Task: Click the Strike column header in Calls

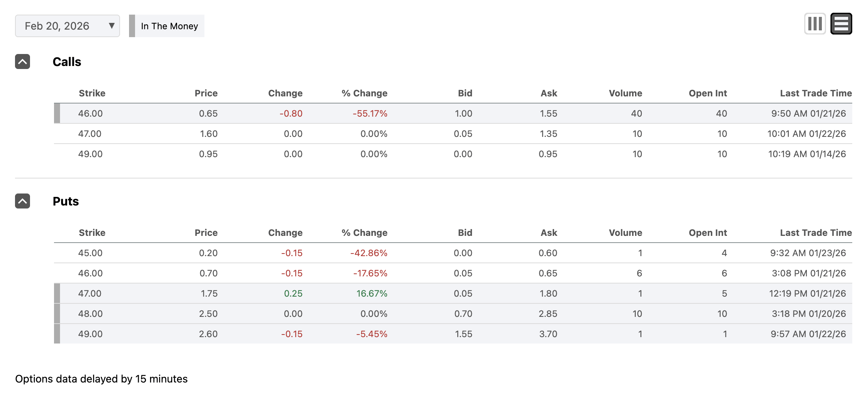Action: click(x=92, y=93)
